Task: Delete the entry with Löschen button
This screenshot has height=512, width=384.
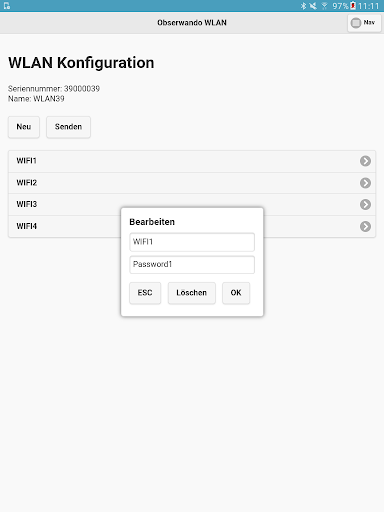Action: (x=192, y=293)
